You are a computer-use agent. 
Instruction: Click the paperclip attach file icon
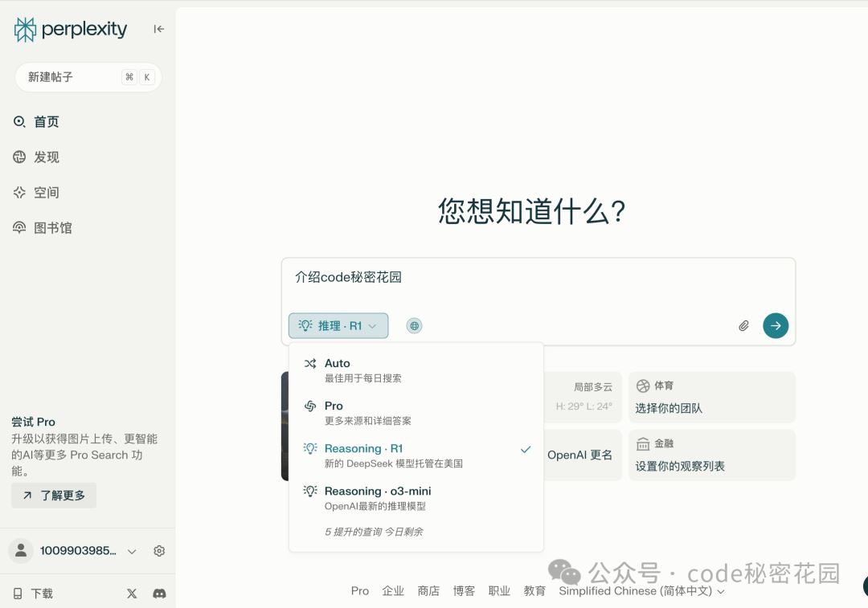[x=743, y=326]
